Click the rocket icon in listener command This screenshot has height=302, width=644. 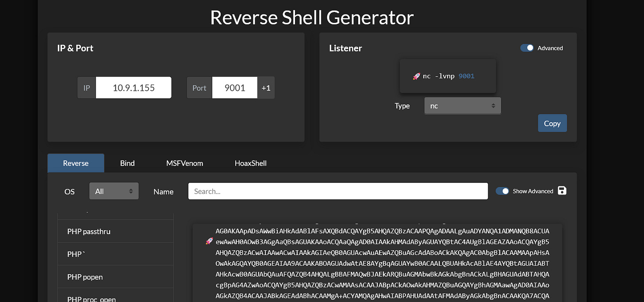416,76
